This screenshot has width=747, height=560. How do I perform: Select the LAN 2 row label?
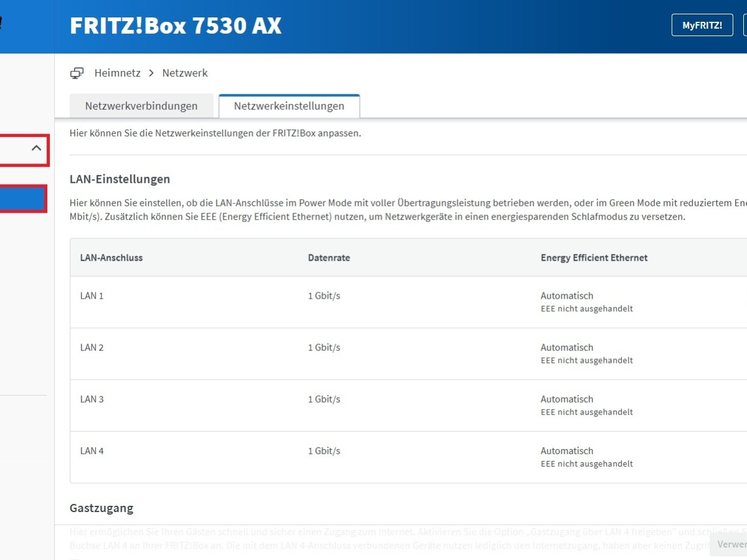92,348
